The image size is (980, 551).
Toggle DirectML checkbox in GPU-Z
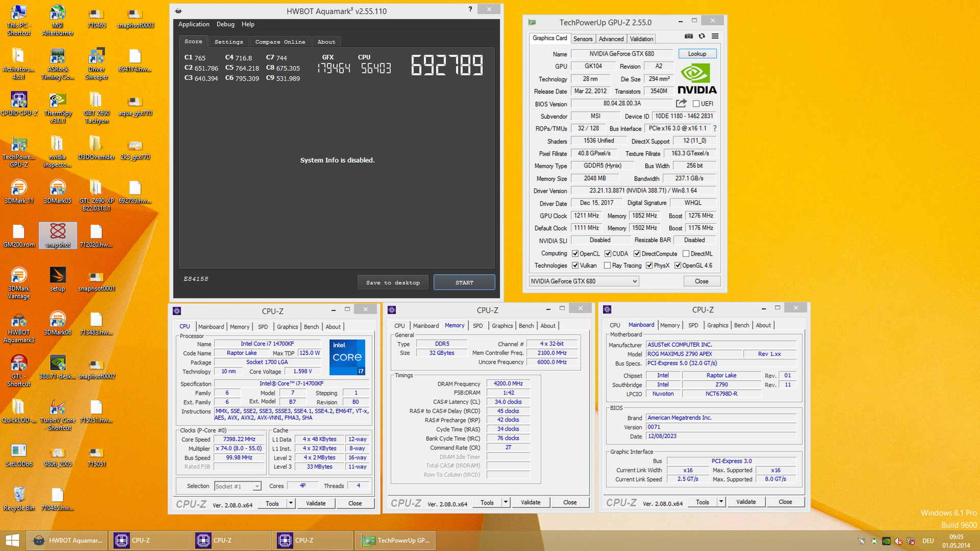[686, 254]
